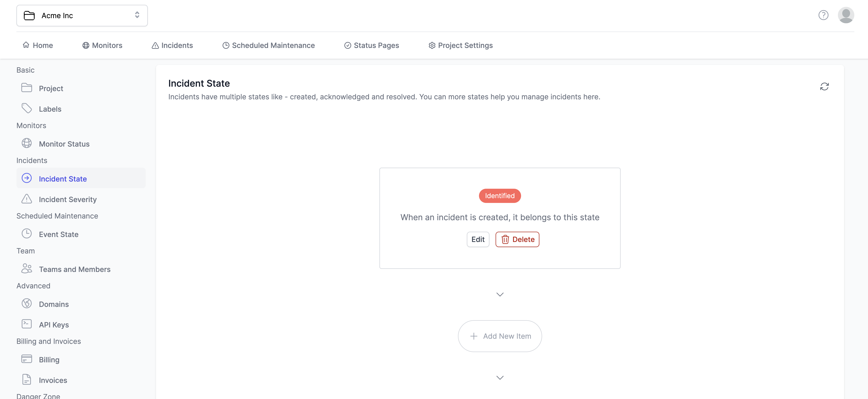Click the chevron below the Identified card

pos(500,294)
